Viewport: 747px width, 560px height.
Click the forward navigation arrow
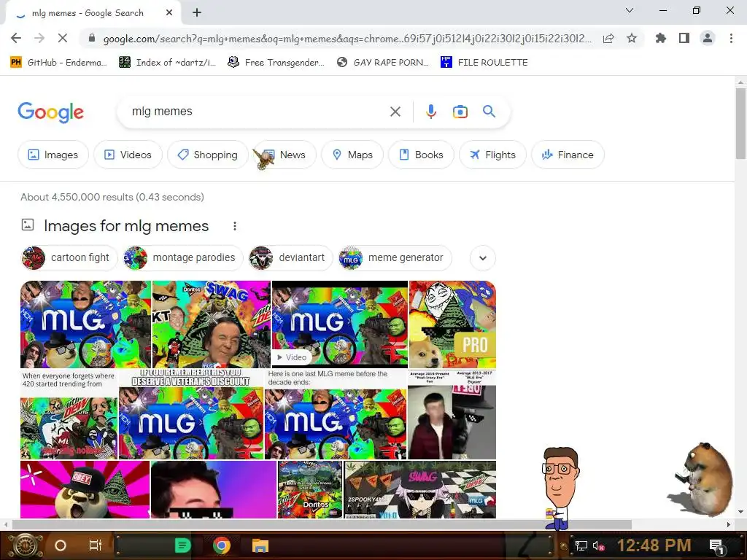(39, 38)
